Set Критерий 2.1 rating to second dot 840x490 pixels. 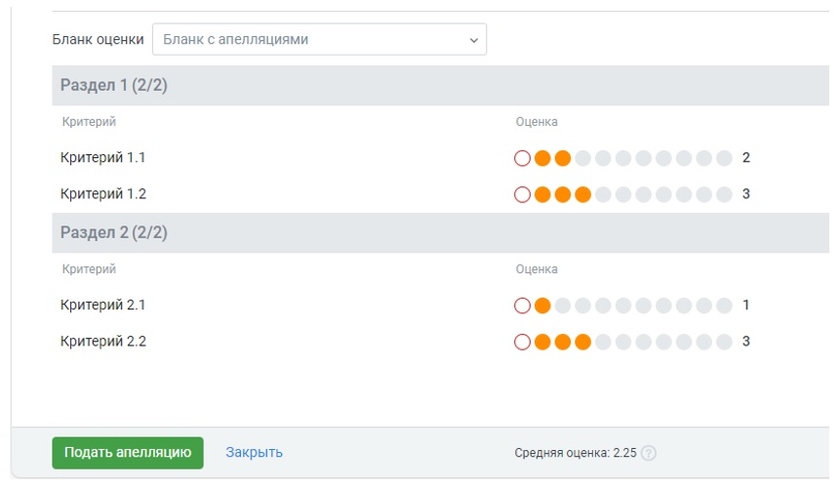pos(562,305)
